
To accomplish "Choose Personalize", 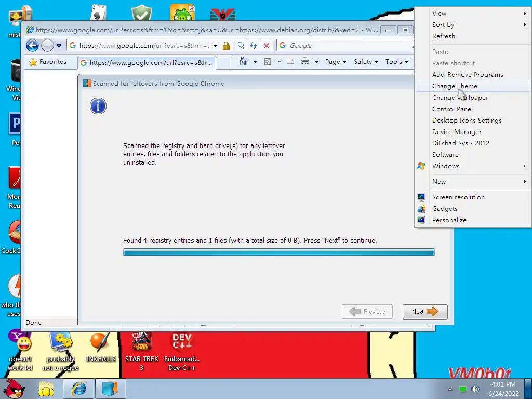I will (473, 220).
